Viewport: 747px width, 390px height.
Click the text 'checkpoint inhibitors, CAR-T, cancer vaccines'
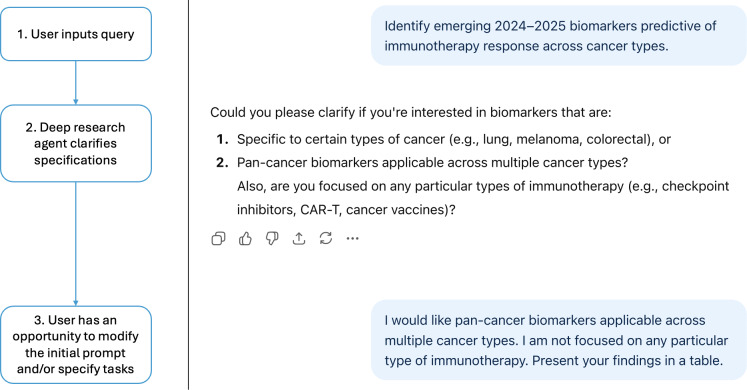484,198
